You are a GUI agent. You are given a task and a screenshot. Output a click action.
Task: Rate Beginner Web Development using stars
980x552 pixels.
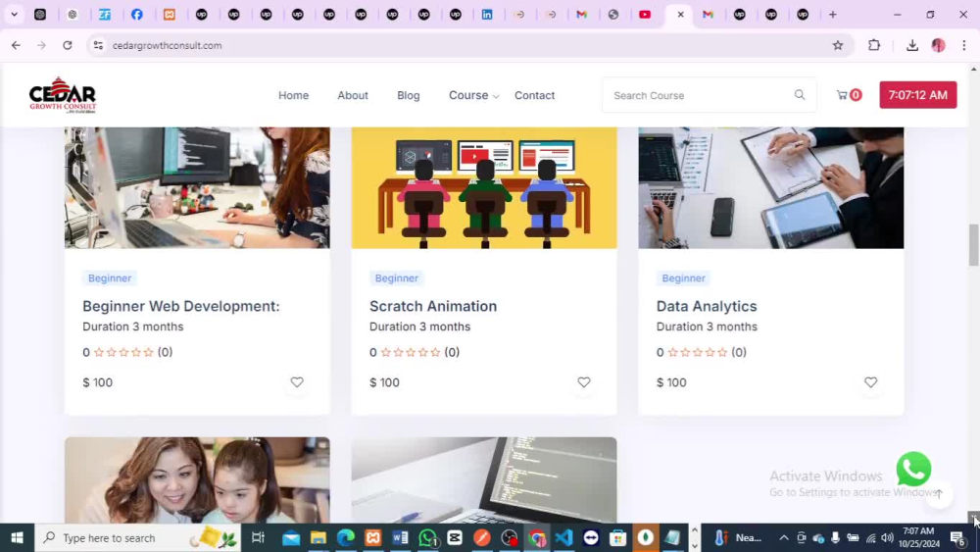click(x=123, y=352)
